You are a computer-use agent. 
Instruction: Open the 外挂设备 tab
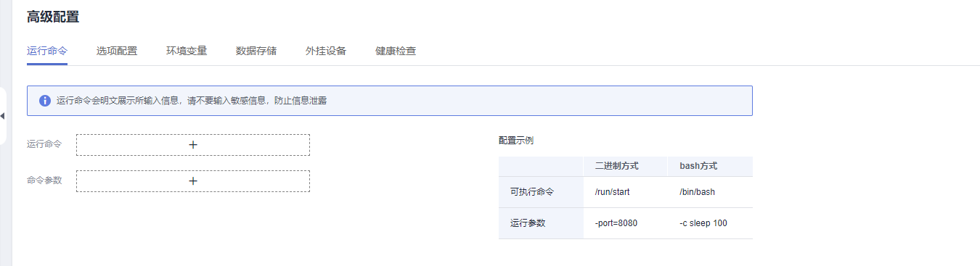tap(326, 51)
